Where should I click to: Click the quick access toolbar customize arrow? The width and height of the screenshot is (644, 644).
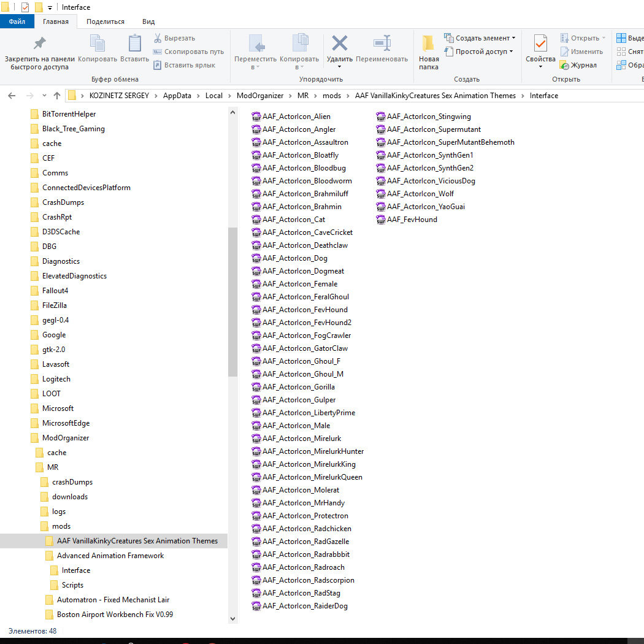pyautogui.click(x=50, y=7)
